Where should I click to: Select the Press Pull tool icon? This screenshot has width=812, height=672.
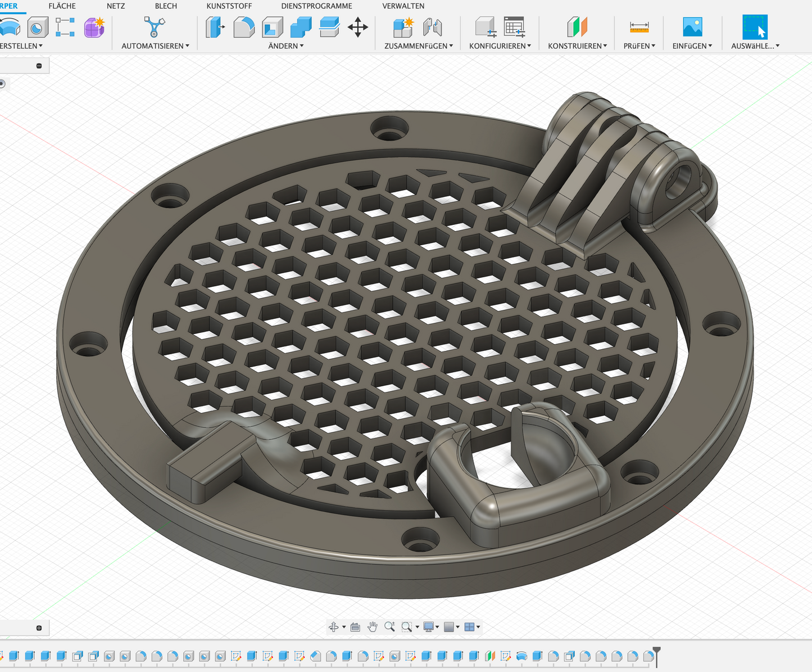(215, 27)
